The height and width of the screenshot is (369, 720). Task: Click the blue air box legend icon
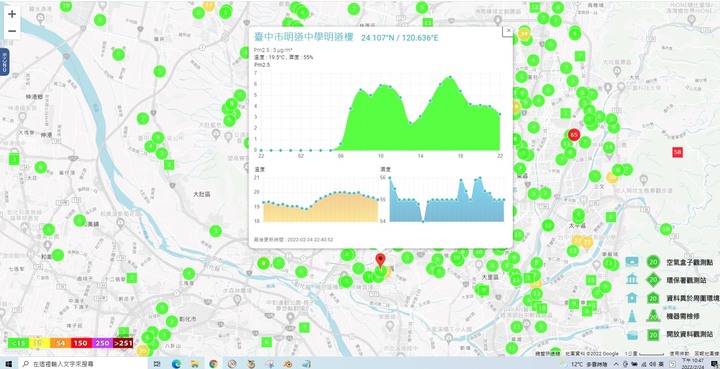632,262
